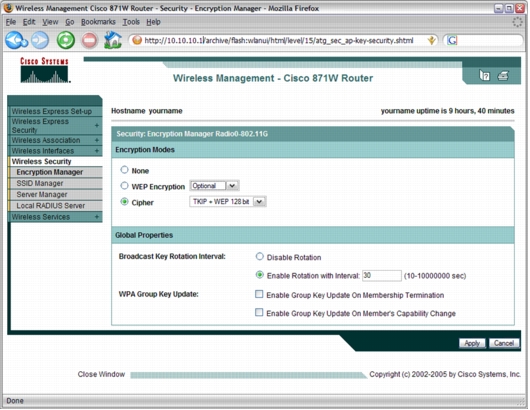Enable Group Key Update On Membership Termination
Viewport: 530px width, 410px height.
259,294
